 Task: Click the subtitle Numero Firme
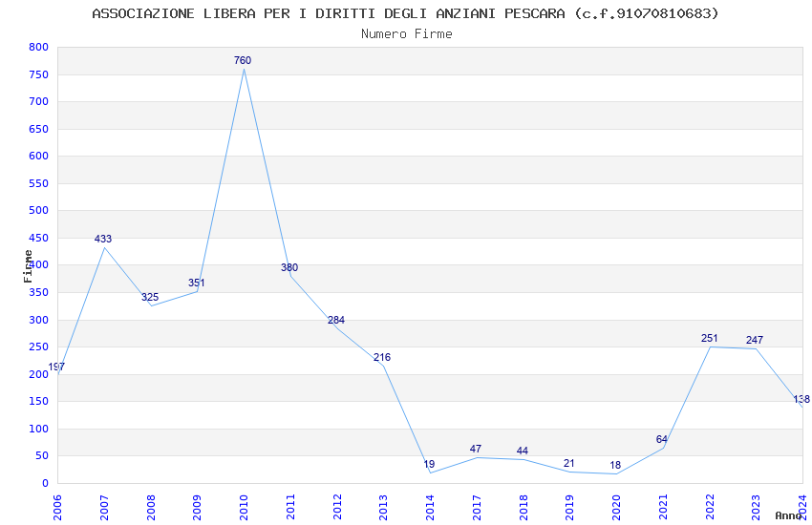point(407,34)
